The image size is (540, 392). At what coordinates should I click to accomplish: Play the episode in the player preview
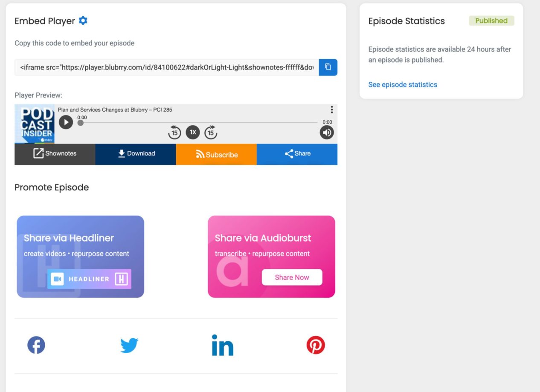66,122
